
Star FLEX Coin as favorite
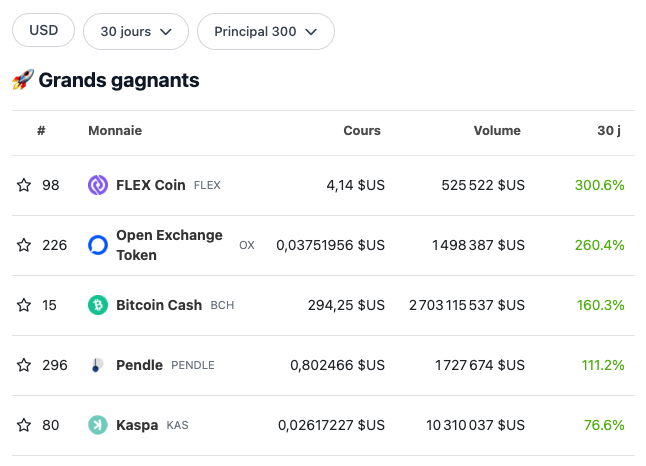pyautogui.click(x=24, y=185)
